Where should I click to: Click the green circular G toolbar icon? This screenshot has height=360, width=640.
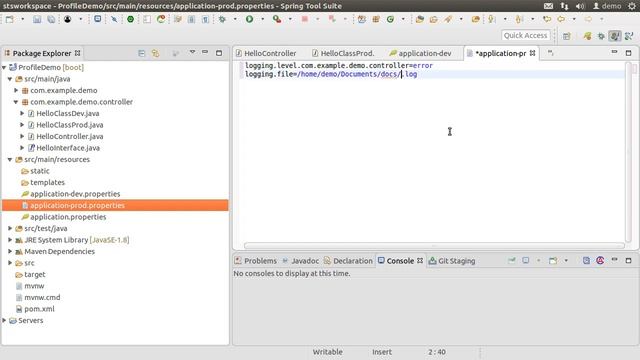pyautogui.click(x=390, y=19)
